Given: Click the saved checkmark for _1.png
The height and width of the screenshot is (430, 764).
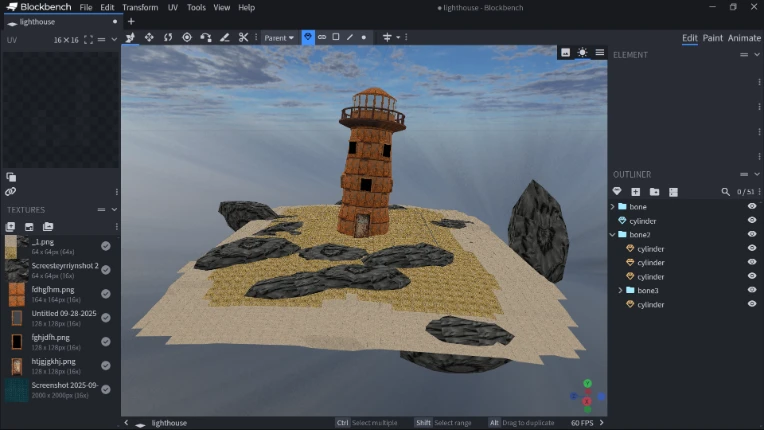Looking at the screenshot, I should pyautogui.click(x=106, y=246).
